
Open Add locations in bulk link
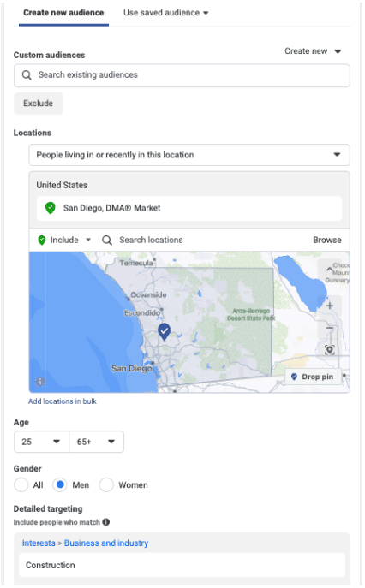63,401
